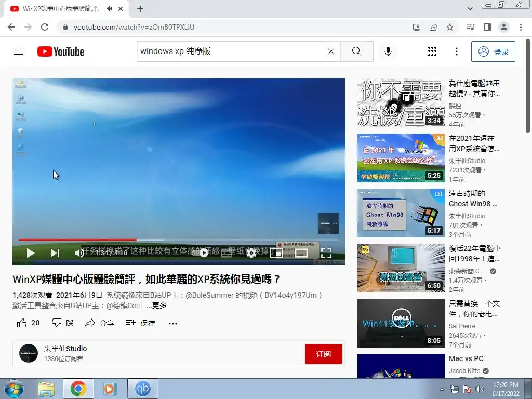Play the video

pos(31,253)
